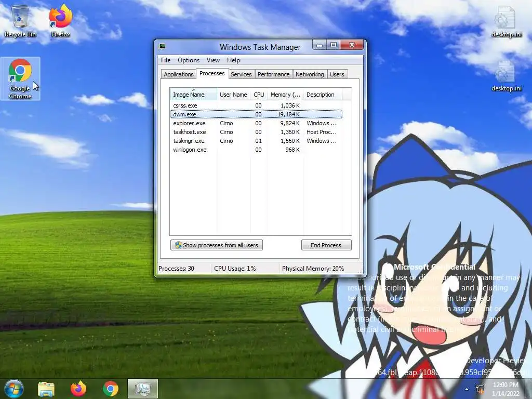Maximize the Task Manager window

point(333,45)
